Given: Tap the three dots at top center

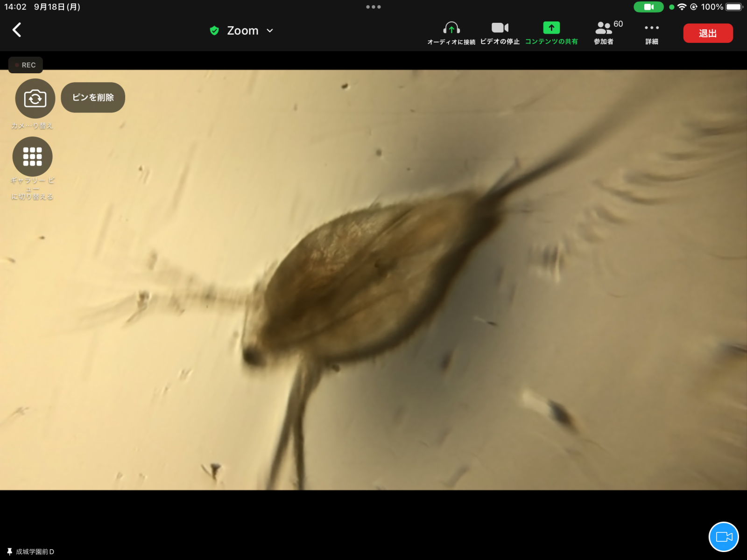Looking at the screenshot, I should click(373, 7).
